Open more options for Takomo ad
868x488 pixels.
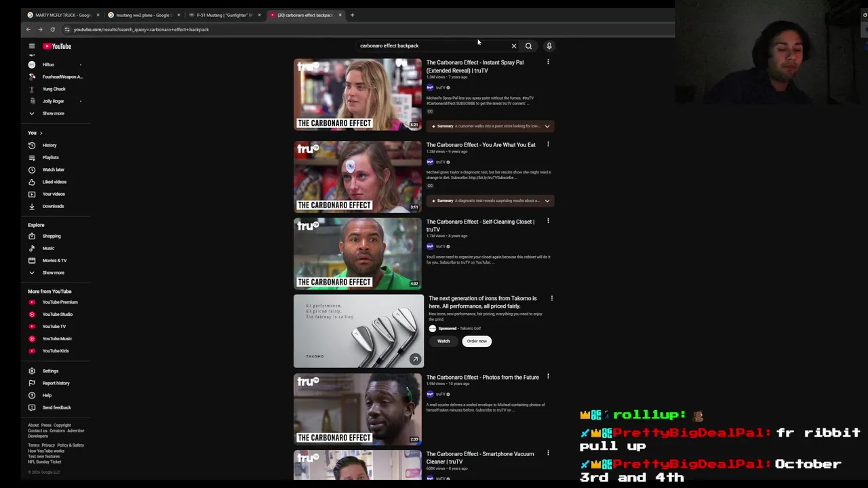(x=551, y=298)
